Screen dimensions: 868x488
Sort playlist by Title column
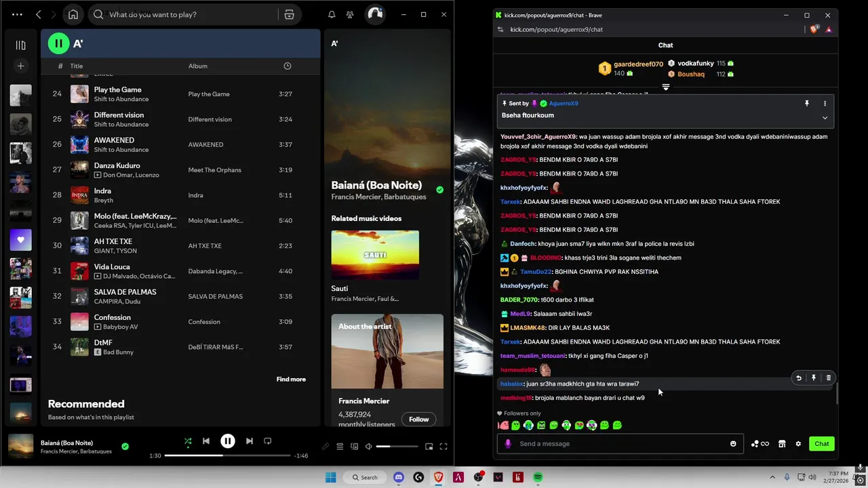coord(77,66)
